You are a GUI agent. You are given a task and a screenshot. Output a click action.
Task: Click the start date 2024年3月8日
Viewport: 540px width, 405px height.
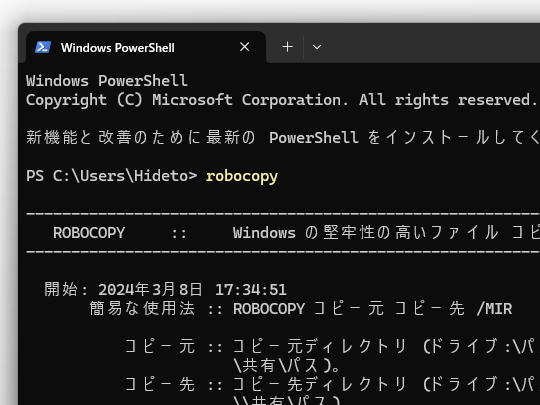pyautogui.click(x=150, y=289)
